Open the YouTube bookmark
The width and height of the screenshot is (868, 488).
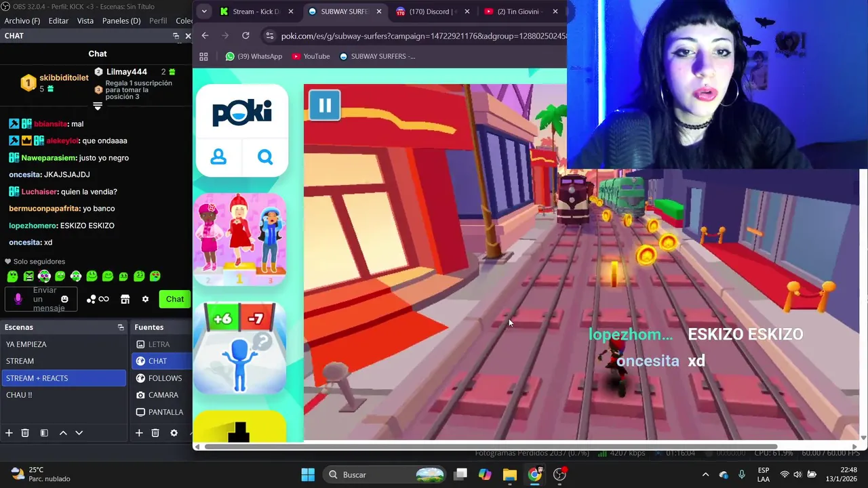point(311,56)
